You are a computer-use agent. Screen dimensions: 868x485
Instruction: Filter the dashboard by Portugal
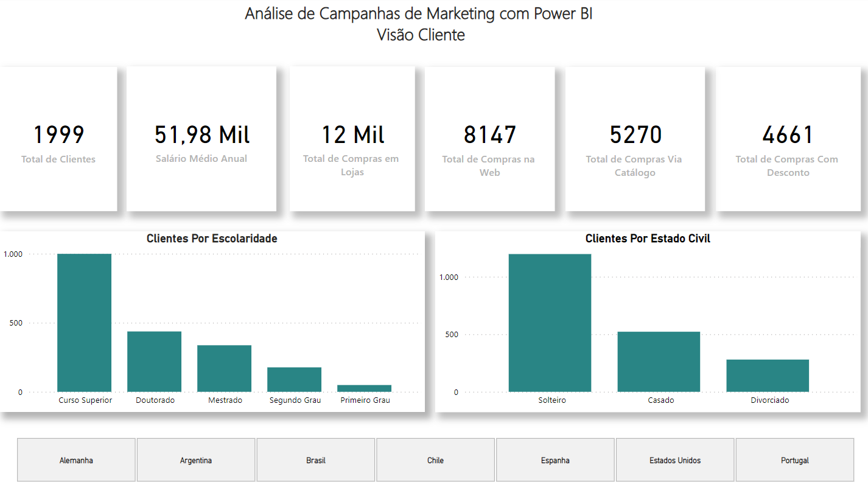pyautogui.click(x=795, y=460)
